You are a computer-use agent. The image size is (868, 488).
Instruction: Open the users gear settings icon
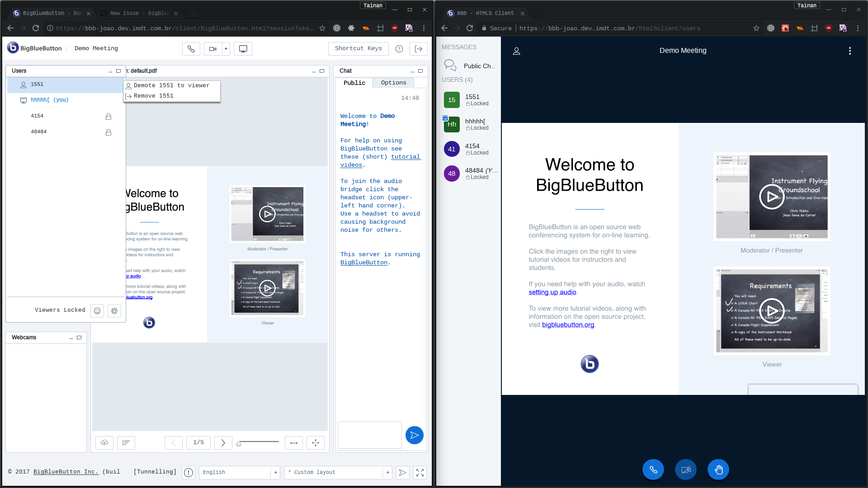coord(114,311)
